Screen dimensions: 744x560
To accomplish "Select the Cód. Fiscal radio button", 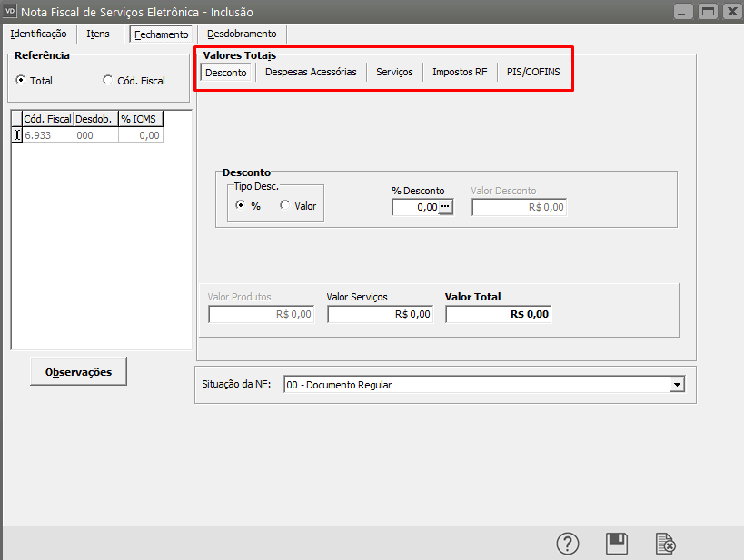I will click(x=108, y=81).
